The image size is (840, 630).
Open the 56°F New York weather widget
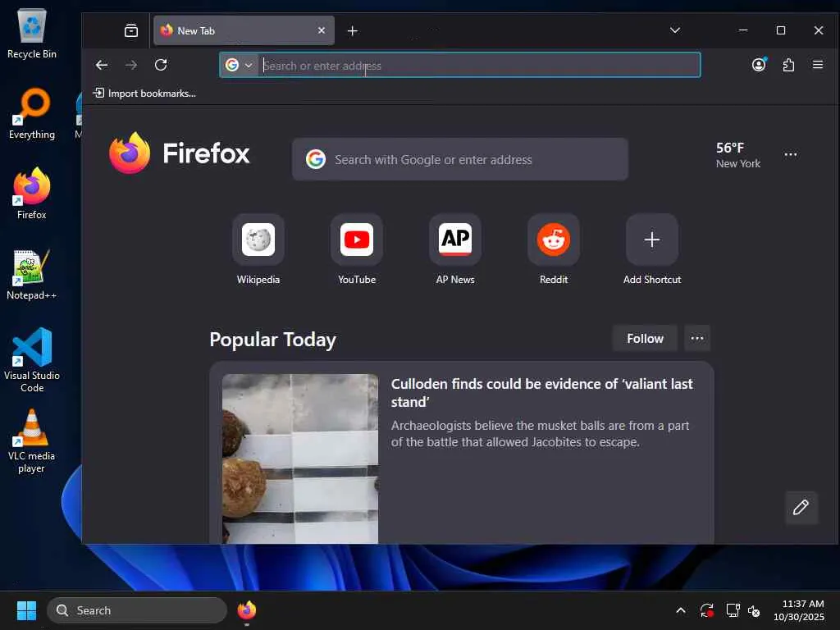point(738,155)
